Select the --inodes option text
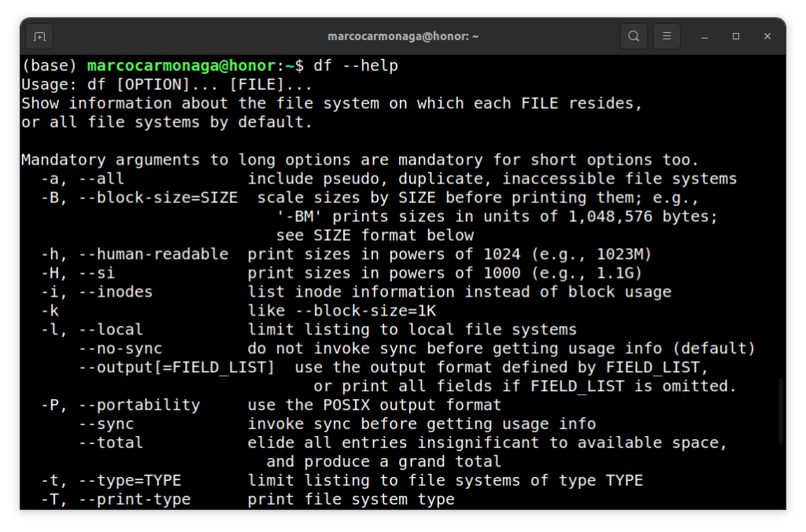Viewport: 806px width, 532px height. (x=114, y=291)
